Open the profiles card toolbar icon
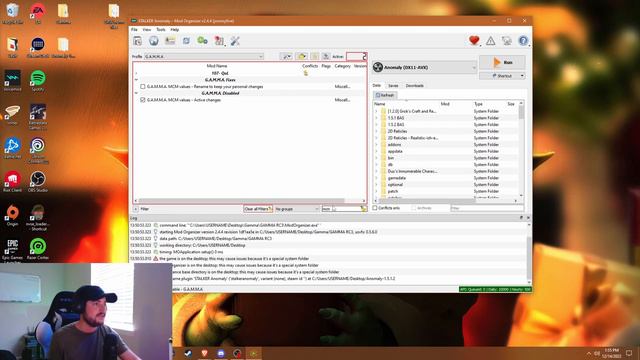The height and width of the screenshot is (360, 640). coord(170,41)
